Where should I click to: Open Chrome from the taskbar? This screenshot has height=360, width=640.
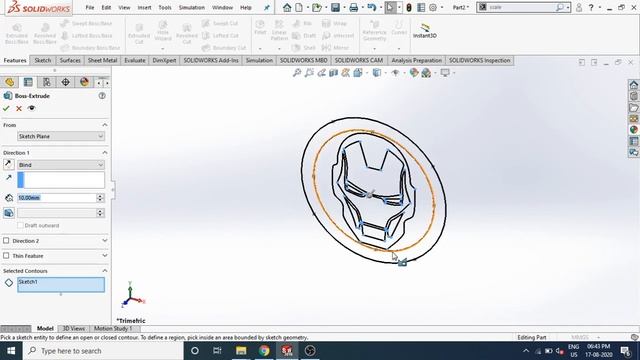tap(264, 351)
